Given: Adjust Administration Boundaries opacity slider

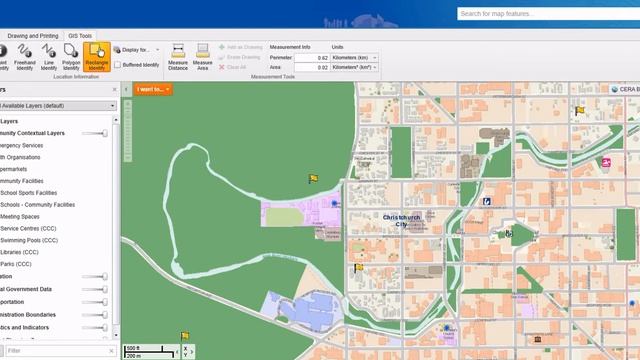Looking at the screenshot, I should coord(95,315).
